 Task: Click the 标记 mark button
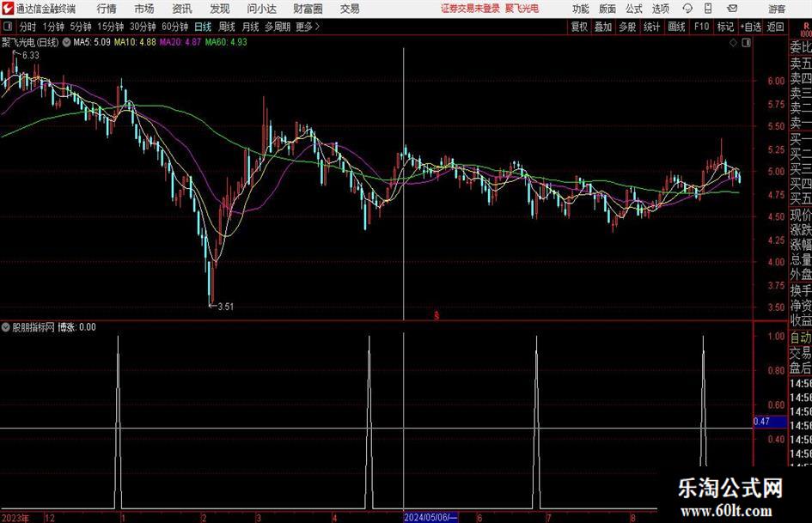click(725, 27)
